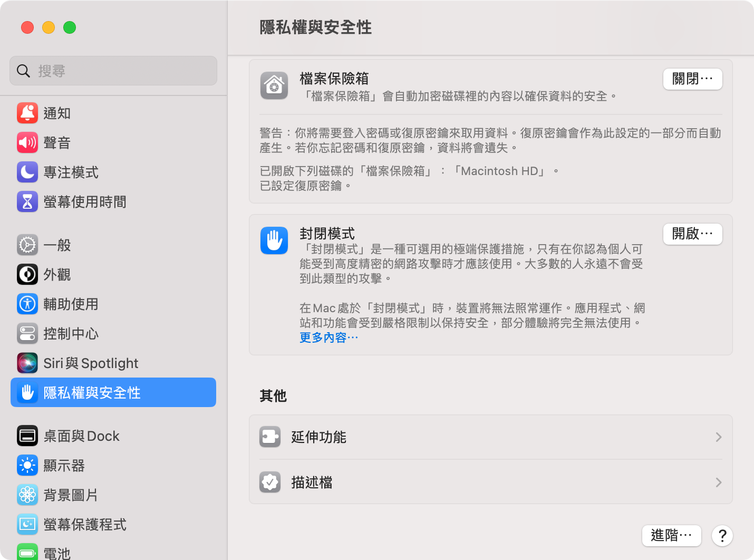Click the Siri 與 Spotlight icon
This screenshot has height=560, width=754.
click(x=27, y=363)
